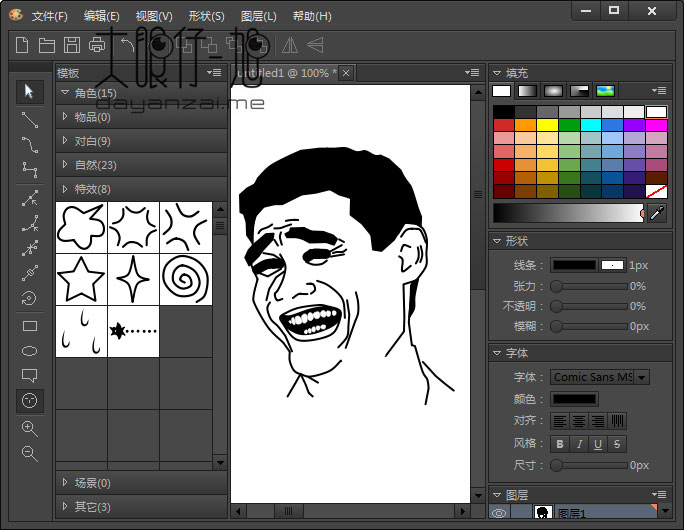This screenshot has width=684, height=530.
Task: Select the straight line tool
Action: coord(29,120)
